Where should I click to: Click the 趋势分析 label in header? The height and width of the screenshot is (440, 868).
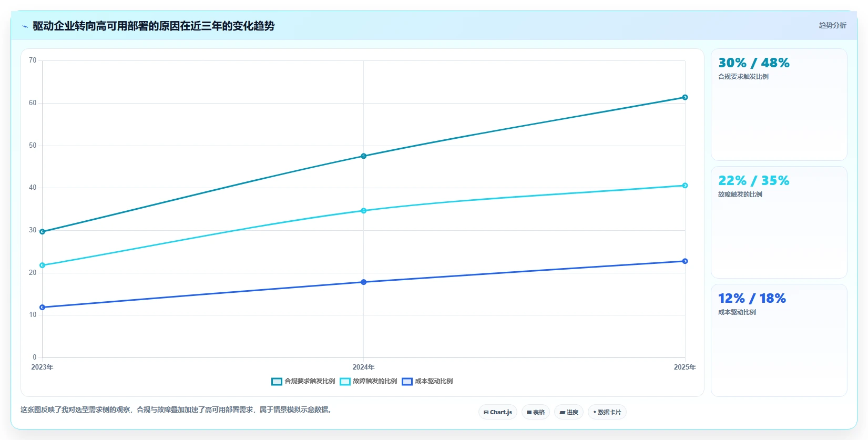tap(832, 25)
